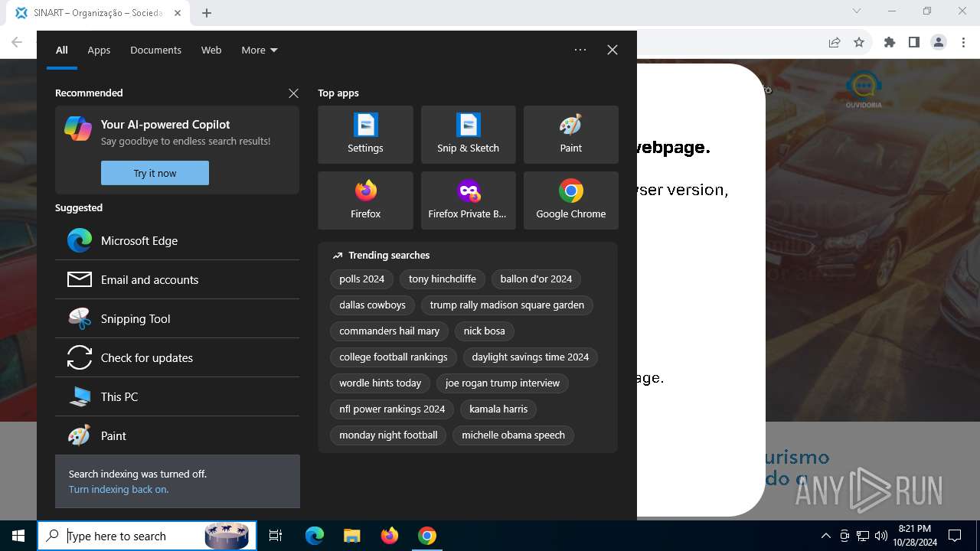Bookmark this page with star icon
Viewport: 980px width, 551px height.
click(859, 42)
